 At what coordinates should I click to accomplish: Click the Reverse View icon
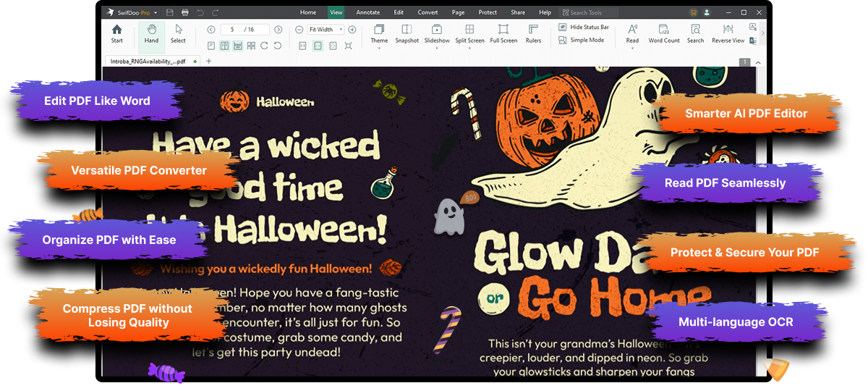coord(728,30)
